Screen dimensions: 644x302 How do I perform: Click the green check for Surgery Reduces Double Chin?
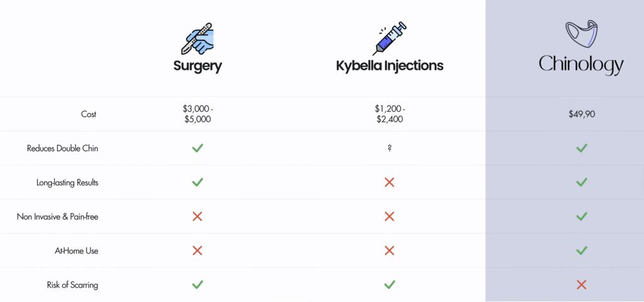pyautogui.click(x=197, y=148)
